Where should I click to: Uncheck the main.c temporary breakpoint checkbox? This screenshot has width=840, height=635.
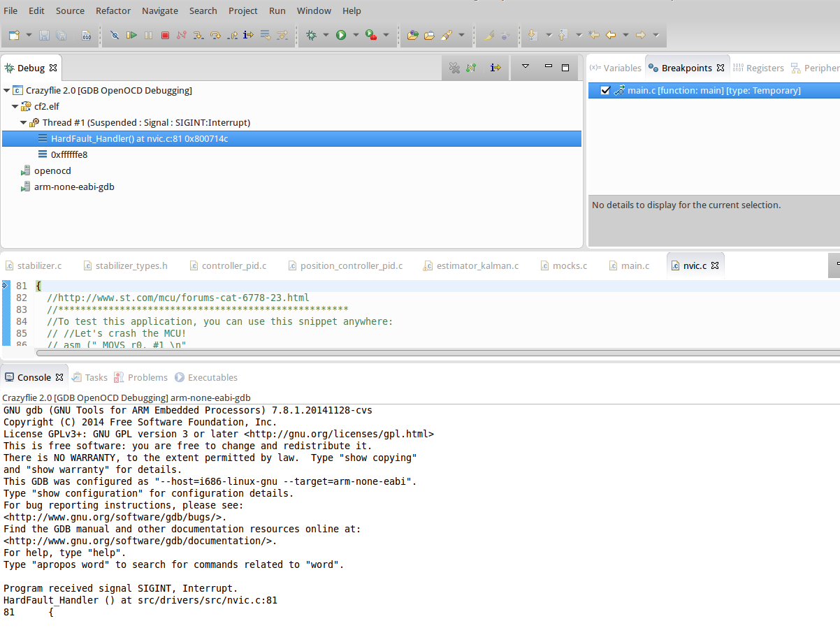coord(605,90)
